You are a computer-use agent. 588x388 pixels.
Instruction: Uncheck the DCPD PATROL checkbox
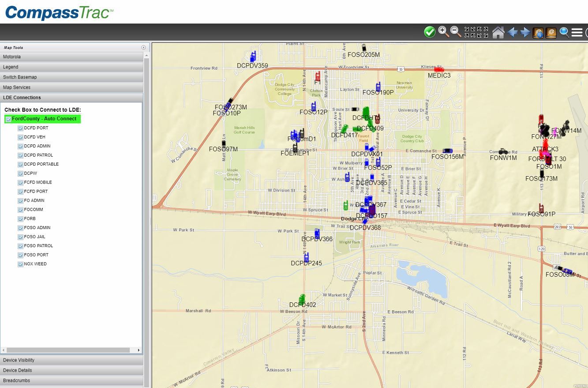click(20, 155)
